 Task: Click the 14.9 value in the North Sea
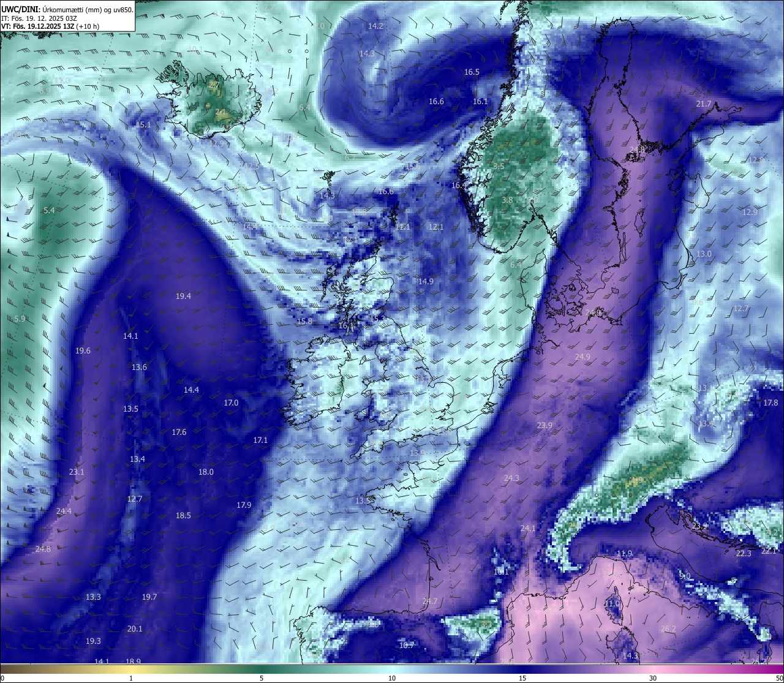(x=426, y=281)
